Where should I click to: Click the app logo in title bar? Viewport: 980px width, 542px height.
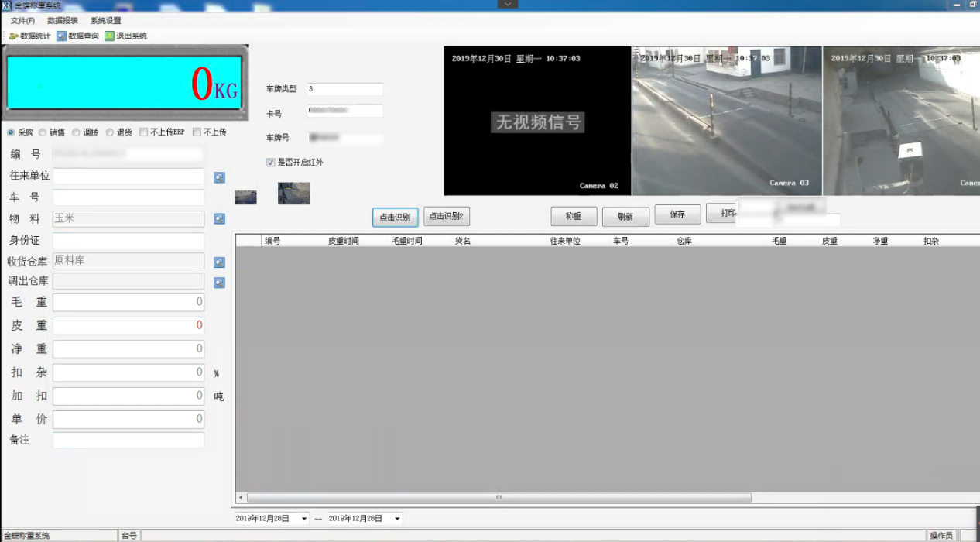tap(6, 5)
